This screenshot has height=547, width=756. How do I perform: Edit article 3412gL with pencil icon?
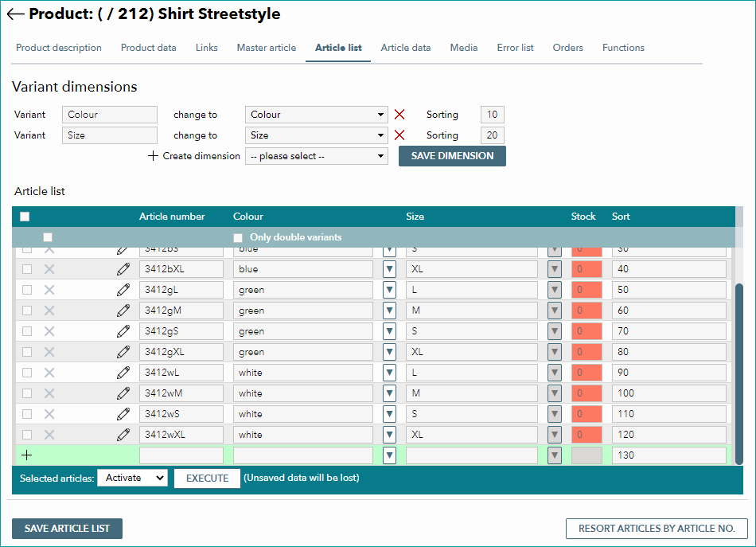pyautogui.click(x=123, y=290)
